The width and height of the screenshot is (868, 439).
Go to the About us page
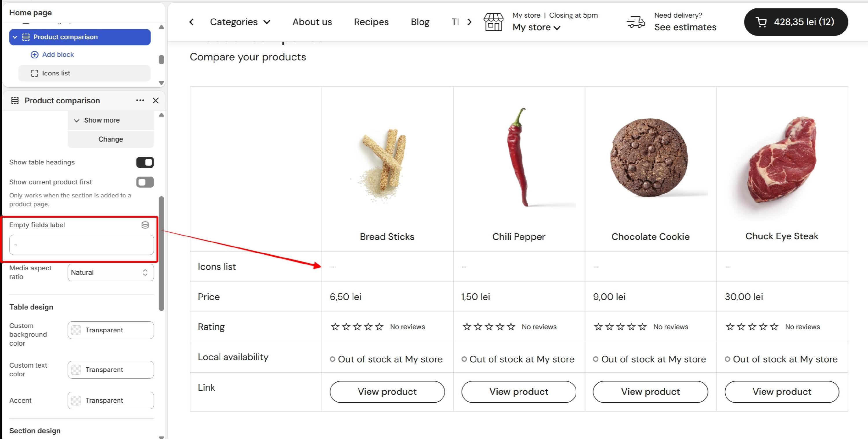tap(312, 22)
